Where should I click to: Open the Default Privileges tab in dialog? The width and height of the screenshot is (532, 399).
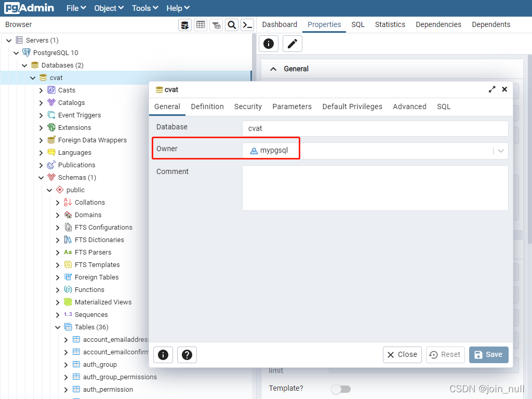352,107
